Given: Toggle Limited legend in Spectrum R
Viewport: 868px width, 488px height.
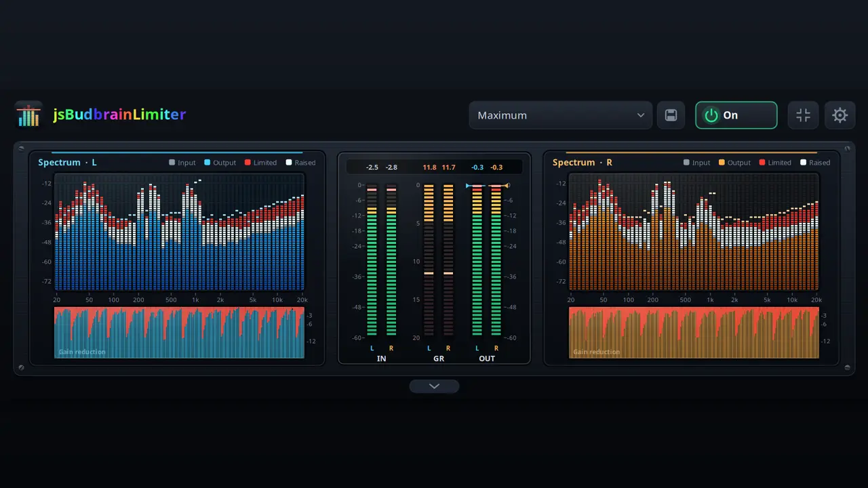Looking at the screenshot, I should coord(775,163).
